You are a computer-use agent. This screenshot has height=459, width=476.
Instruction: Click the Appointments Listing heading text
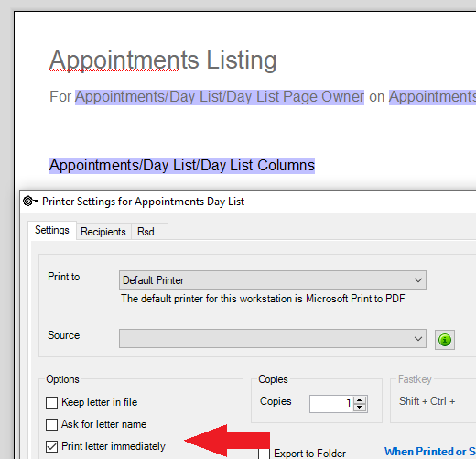pyautogui.click(x=163, y=60)
